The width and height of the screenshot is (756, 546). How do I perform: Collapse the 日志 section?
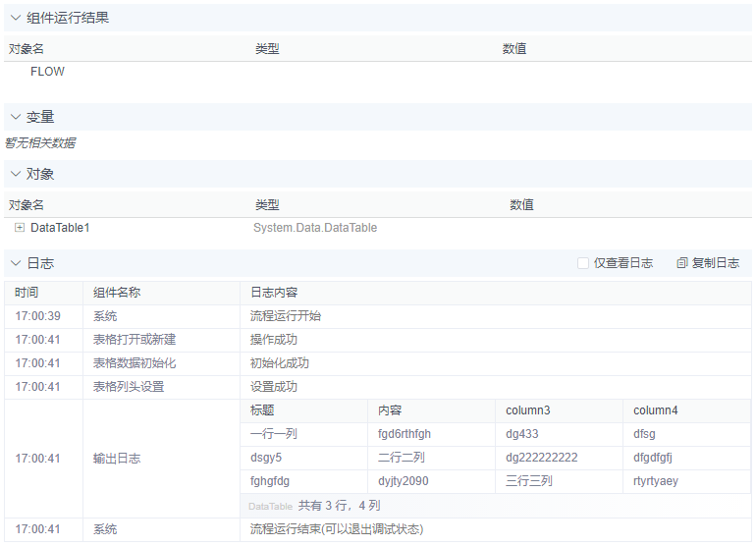point(16,263)
